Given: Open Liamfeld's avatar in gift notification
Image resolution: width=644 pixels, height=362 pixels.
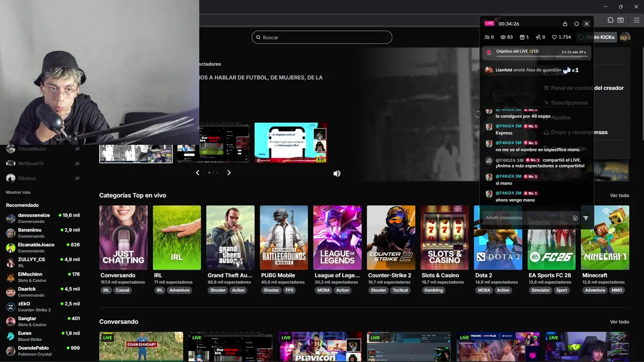Looking at the screenshot, I should (x=489, y=70).
